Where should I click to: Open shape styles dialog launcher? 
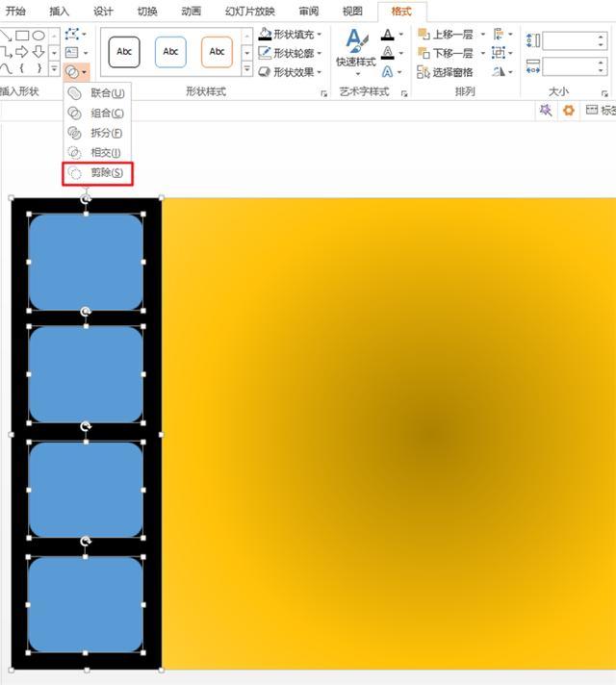[324, 93]
